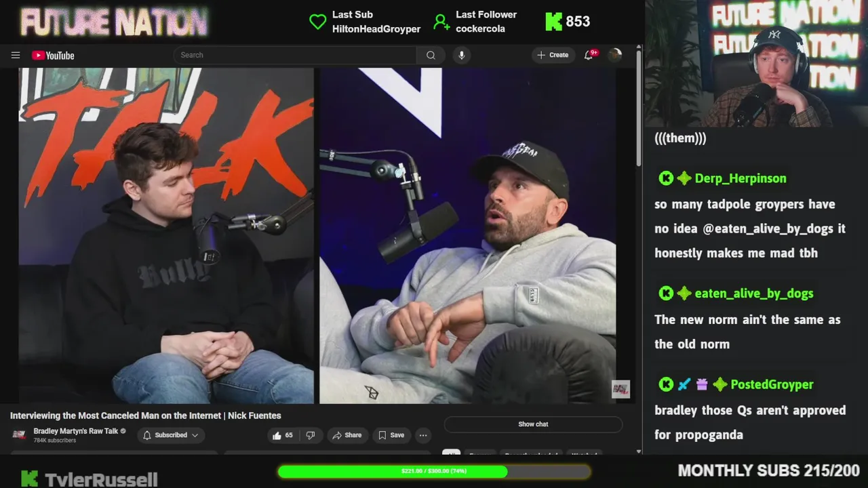Click Show chat to expand chat
Viewport: 868px width, 488px height.
point(533,424)
